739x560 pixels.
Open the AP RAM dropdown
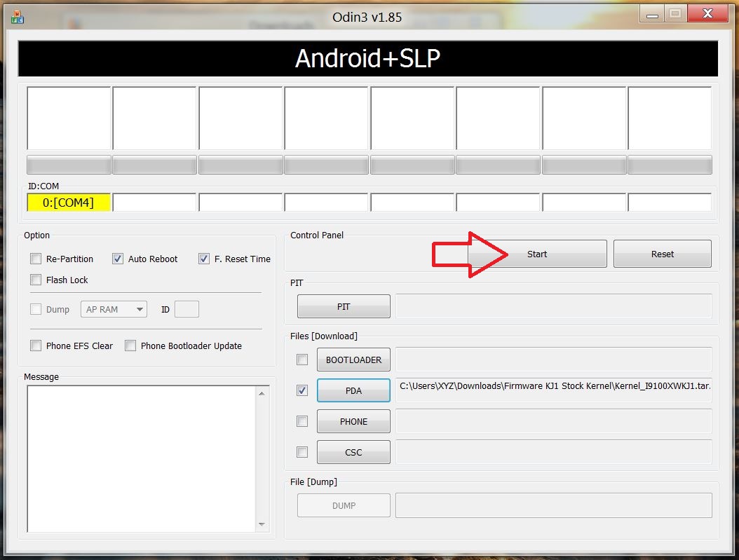pos(114,309)
